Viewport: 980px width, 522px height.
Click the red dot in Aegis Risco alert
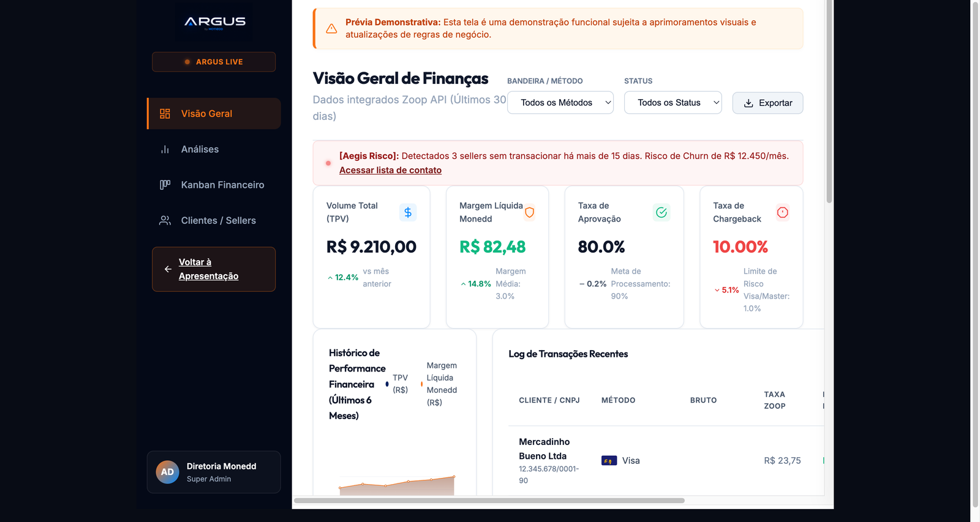coord(328,163)
